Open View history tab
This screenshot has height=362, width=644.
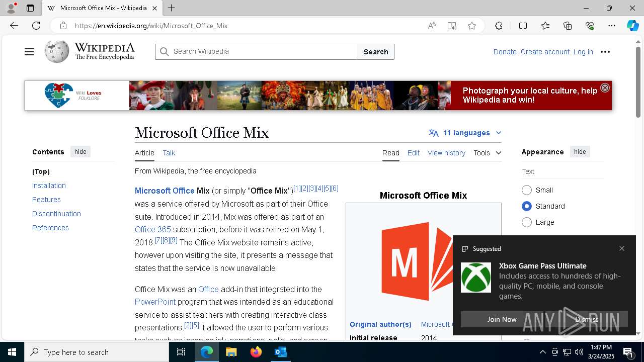pyautogui.click(x=446, y=153)
